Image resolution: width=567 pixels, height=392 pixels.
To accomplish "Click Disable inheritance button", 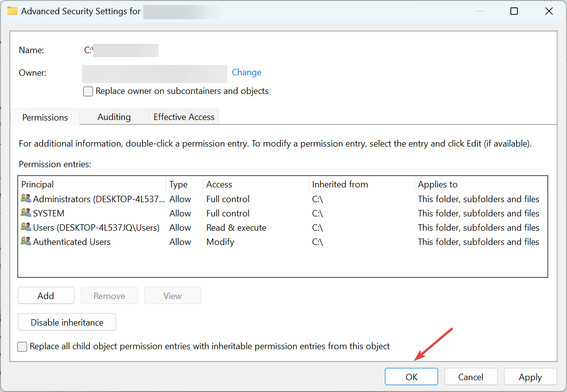I will tap(67, 322).
